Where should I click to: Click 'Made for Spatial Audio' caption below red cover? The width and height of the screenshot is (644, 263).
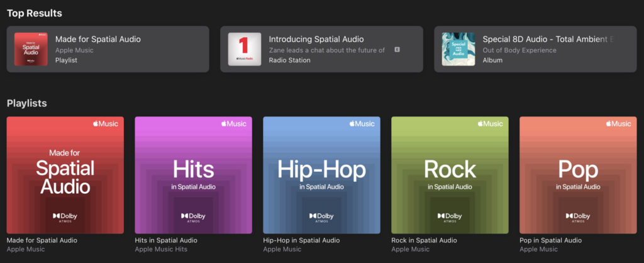pyautogui.click(x=42, y=240)
